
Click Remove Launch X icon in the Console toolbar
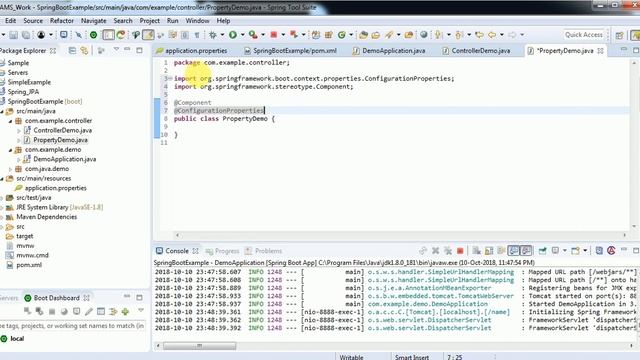click(436, 251)
